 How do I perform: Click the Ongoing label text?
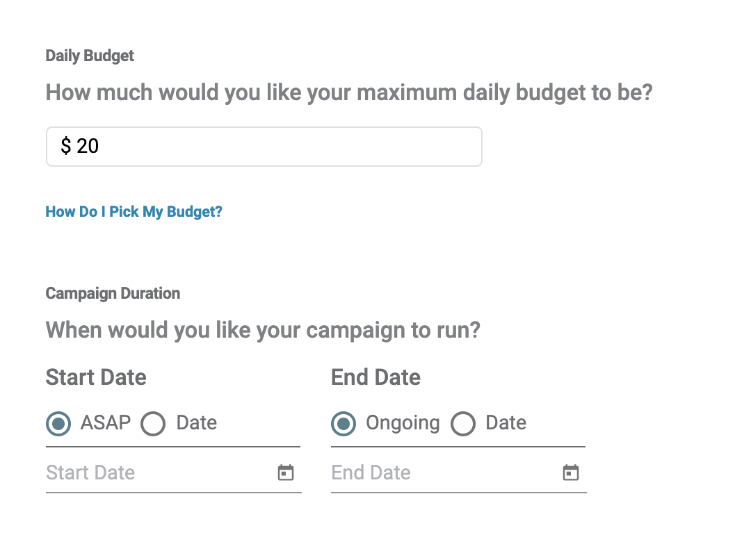tap(403, 423)
